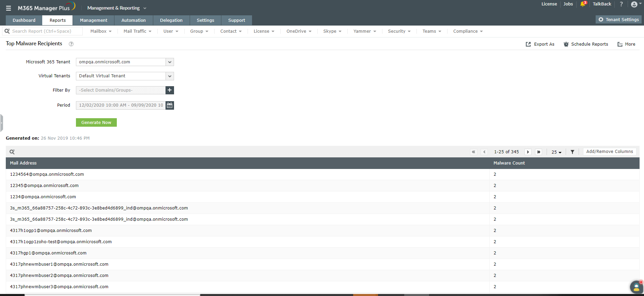The height and width of the screenshot is (296, 644).
Task: Switch to the Management tab
Action: coord(94,20)
